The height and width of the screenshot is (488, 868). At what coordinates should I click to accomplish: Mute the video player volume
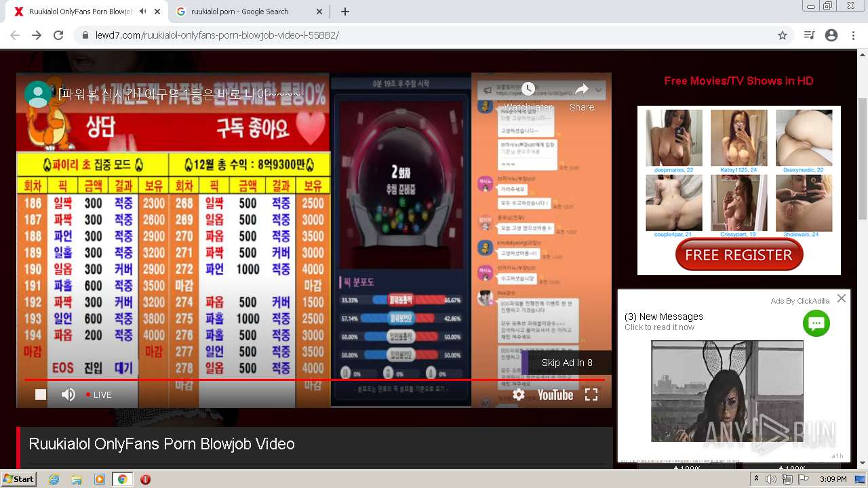(x=68, y=394)
